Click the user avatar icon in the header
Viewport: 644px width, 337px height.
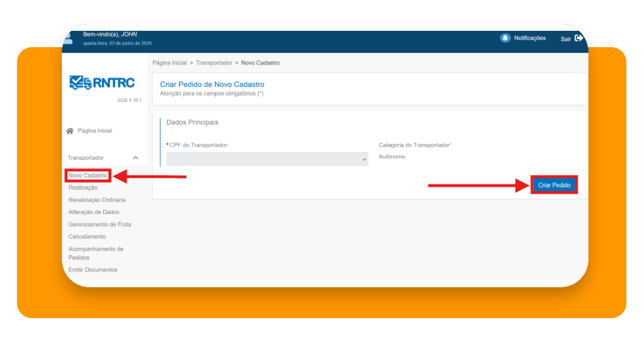[x=68, y=39]
